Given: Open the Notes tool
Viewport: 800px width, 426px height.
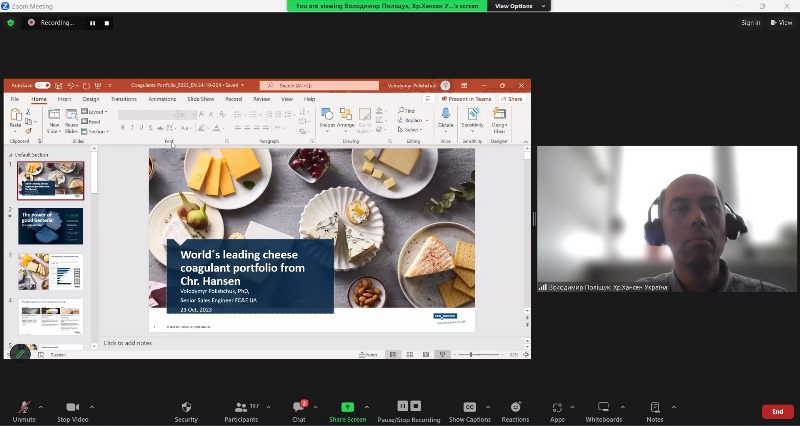Looking at the screenshot, I should [655, 410].
